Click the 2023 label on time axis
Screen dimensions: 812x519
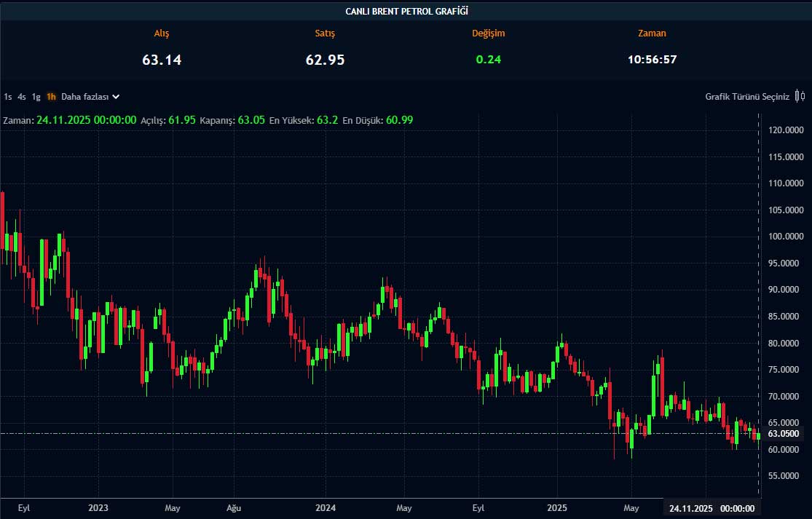[97, 508]
